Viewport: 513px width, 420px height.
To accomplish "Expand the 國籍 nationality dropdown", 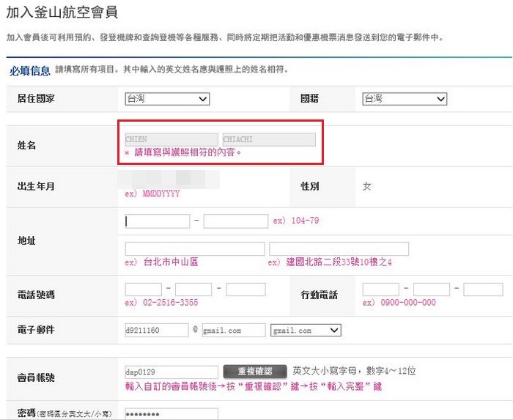I will coord(404,99).
